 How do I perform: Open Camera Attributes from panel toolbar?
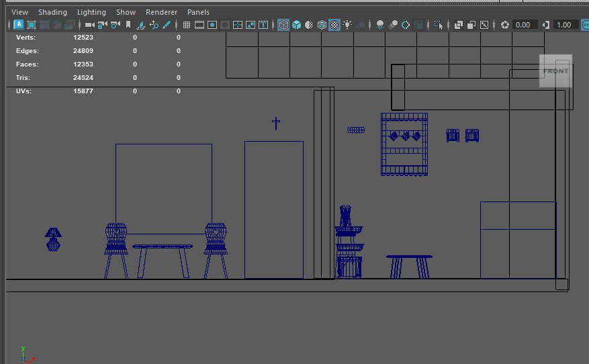[116, 25]
